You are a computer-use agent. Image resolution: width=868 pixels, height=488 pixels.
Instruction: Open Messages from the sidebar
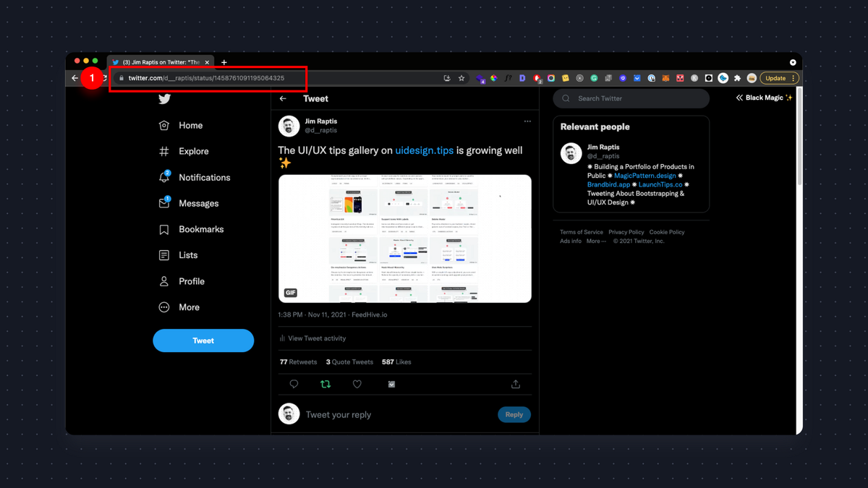click(189, 203)
